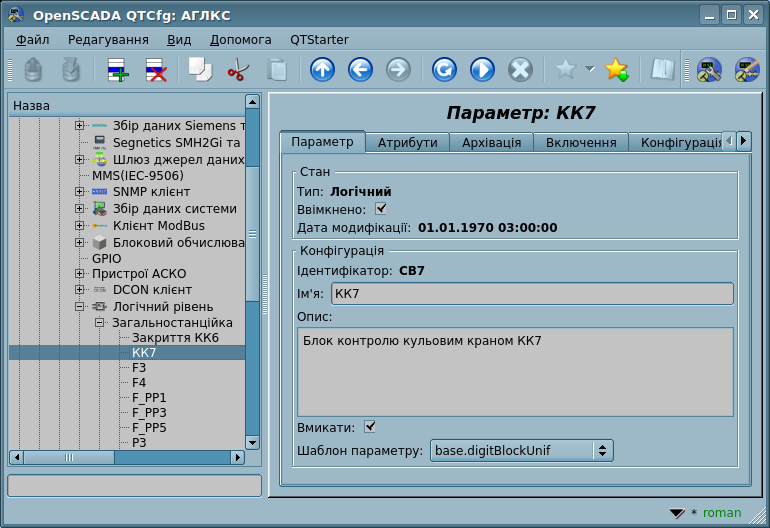Switch to the Атрибути tab

pyautogui.click(x=407, y=143)
